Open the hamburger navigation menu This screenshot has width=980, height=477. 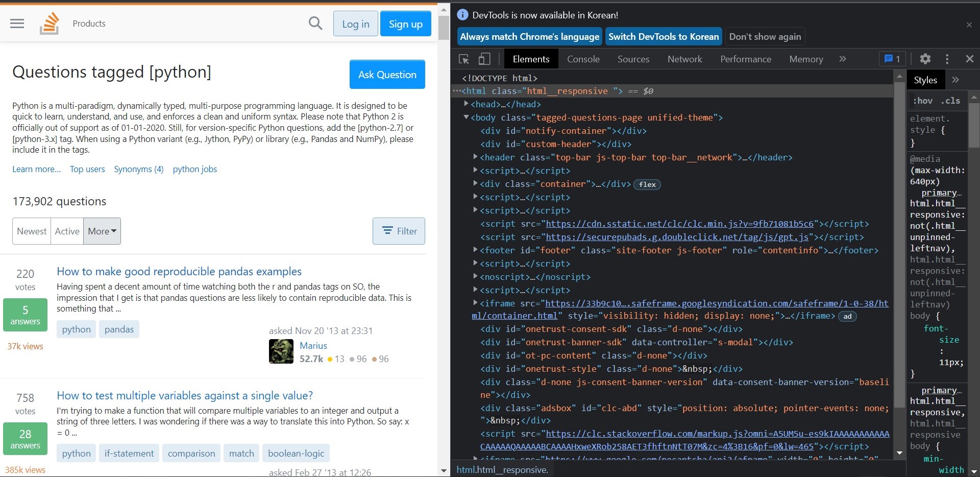pyautogui.click(x=17, y=23)
